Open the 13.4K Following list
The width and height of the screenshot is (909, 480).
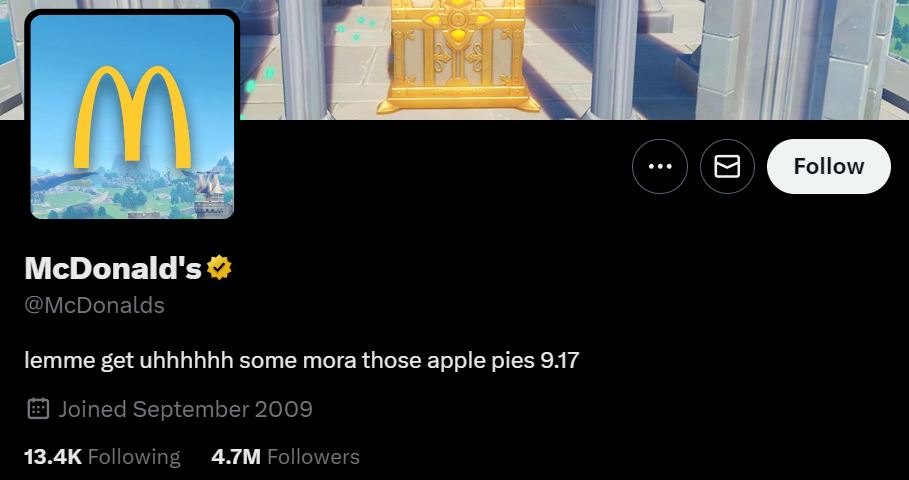[x=102, y=457]
